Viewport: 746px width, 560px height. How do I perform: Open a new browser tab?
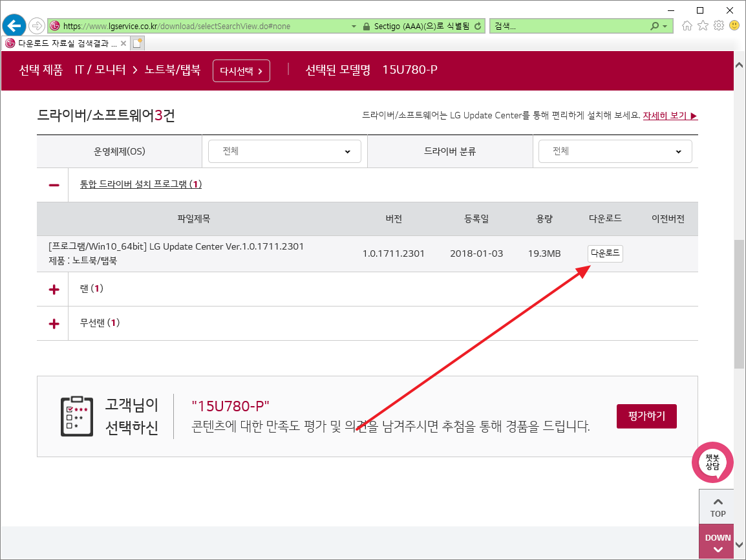click(x=138, y=43)
